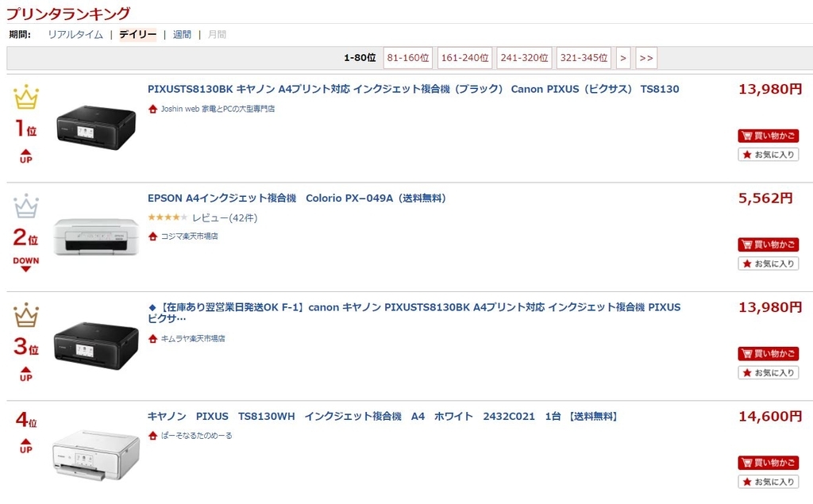813x504 pixels.
Task: Switch the period to 週間
Action: 182,35
